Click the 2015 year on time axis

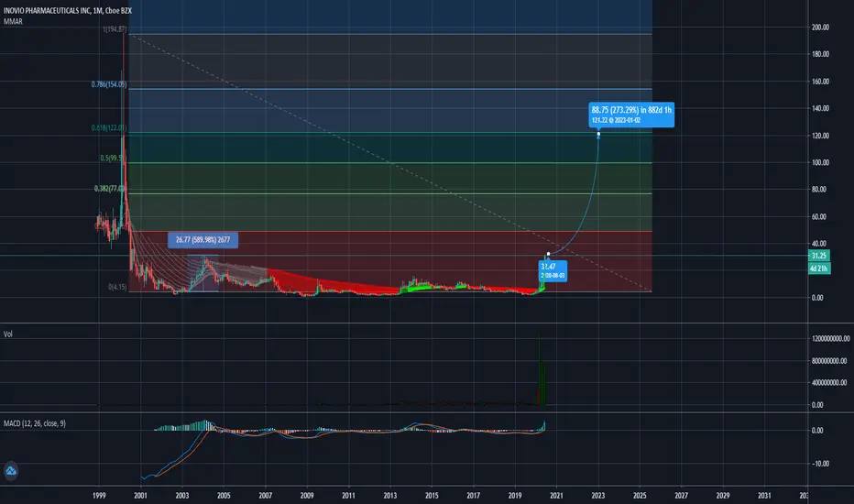click(x=432, y=495)
